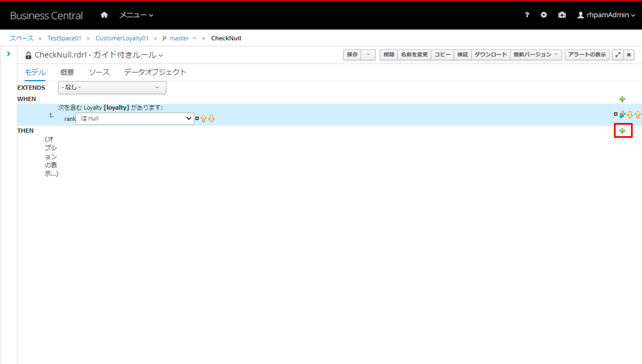Open the arrow menu next to 保存
This screenshot has height=364, width=642.
[x=368, y=54]
